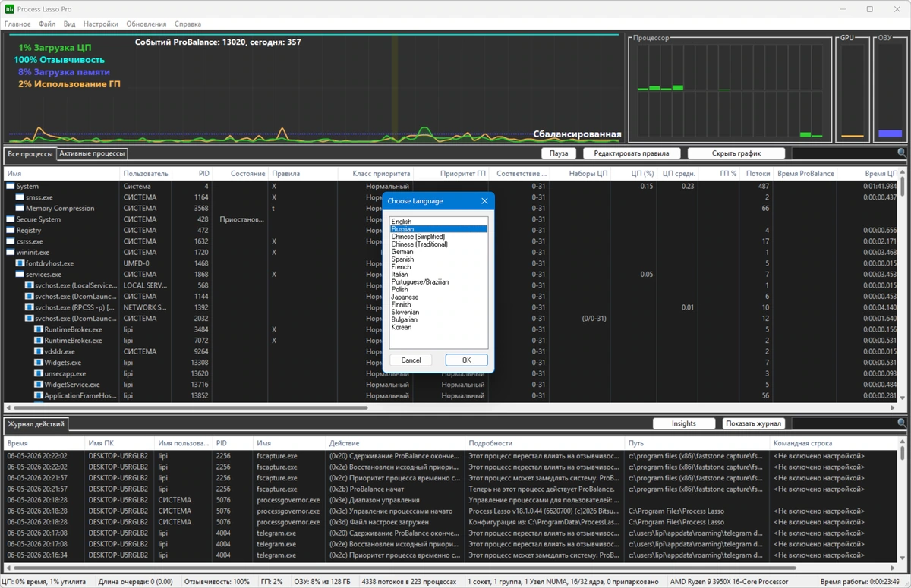The width and height of the screenshot is (911, 588).
Task: Select Chinese (Traditional) language
Action: tap(438, 244)
